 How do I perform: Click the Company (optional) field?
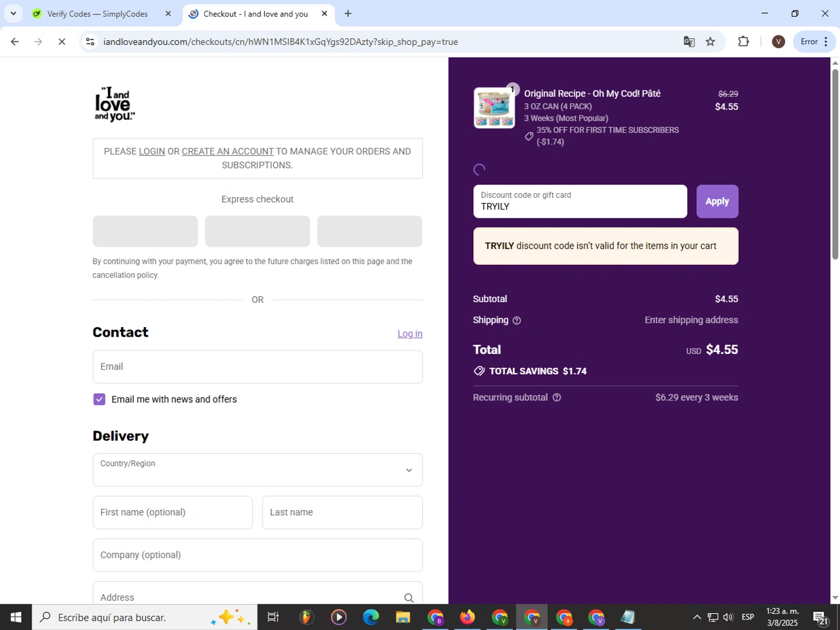(x=258, y=555)
